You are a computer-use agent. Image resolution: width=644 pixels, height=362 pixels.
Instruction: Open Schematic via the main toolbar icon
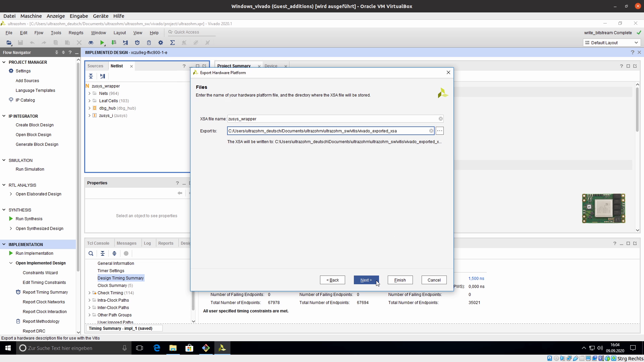coord(125,43)
